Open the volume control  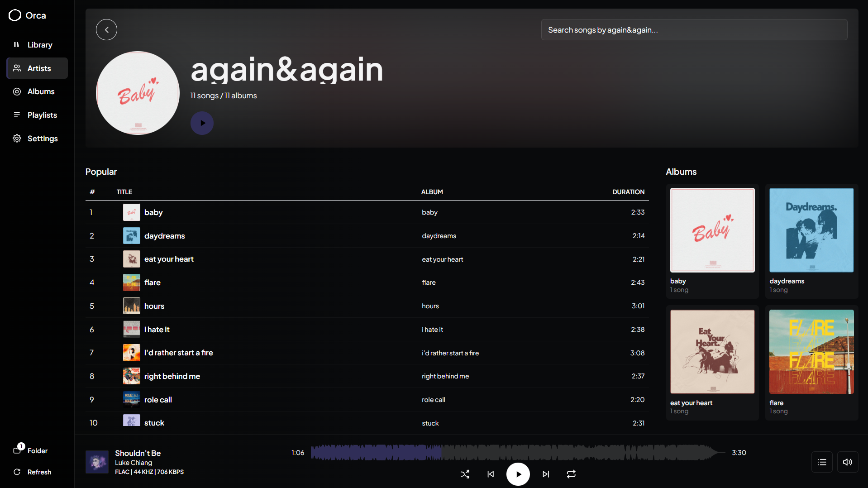(848, 462)
